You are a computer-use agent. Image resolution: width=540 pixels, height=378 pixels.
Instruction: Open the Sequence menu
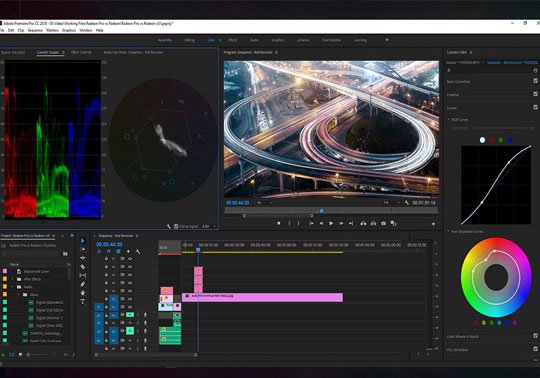pyautogui.click(x=35, y=30)
